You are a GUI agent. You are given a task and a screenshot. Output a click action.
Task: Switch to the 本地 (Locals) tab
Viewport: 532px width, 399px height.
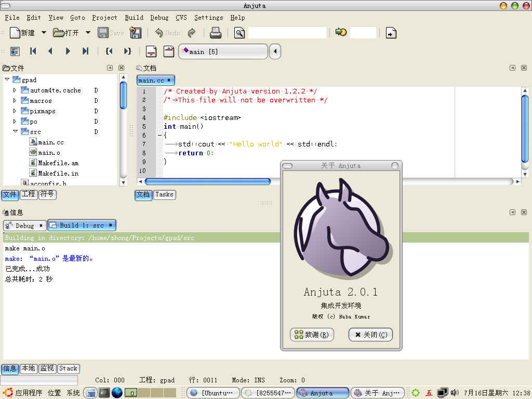(x=29, y=368)
